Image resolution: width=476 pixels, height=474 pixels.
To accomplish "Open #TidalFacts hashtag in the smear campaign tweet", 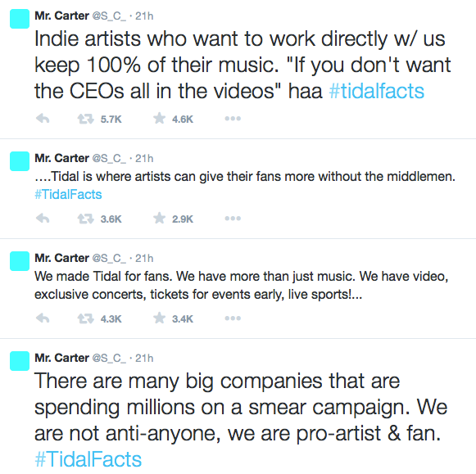I will 88,459.
